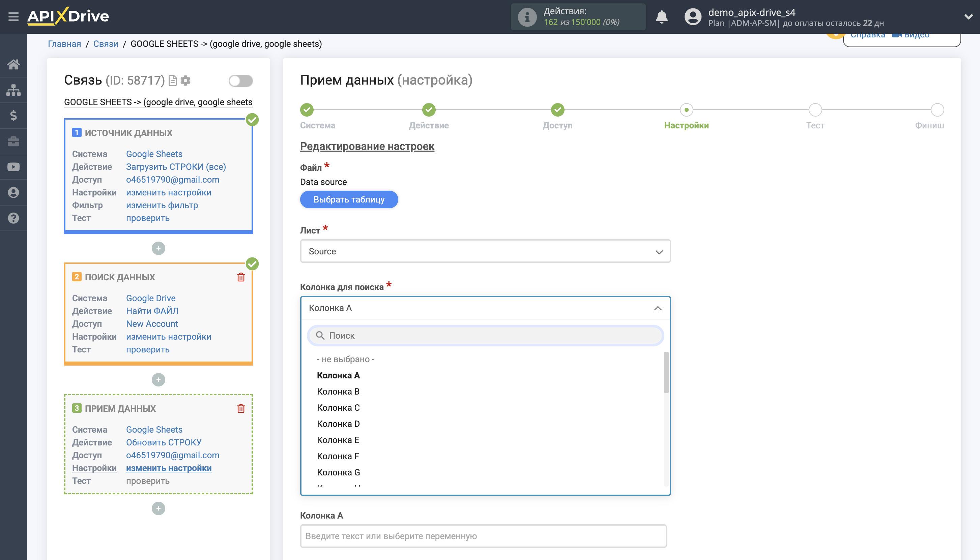Go to the Финиш step
The height and width of the screenshot is (560, 980).
click(x=937, y=110)
